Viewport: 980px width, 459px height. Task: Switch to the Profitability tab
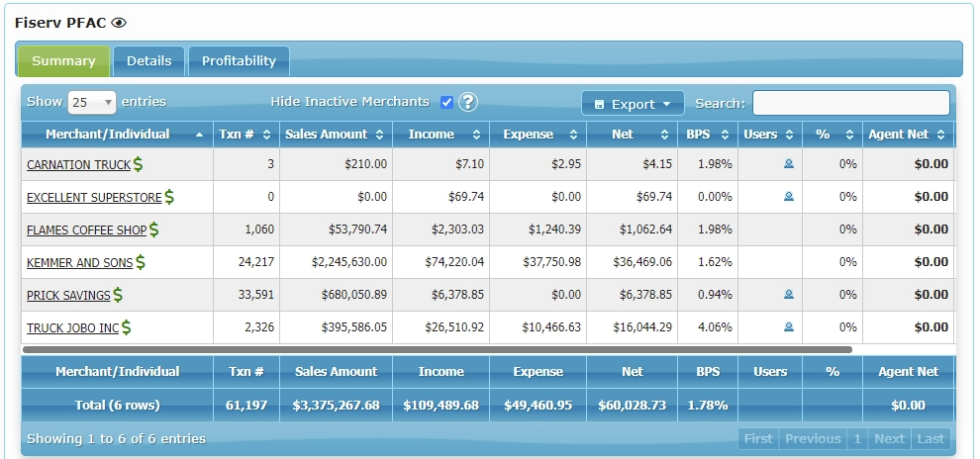click(x=239, y=61)
